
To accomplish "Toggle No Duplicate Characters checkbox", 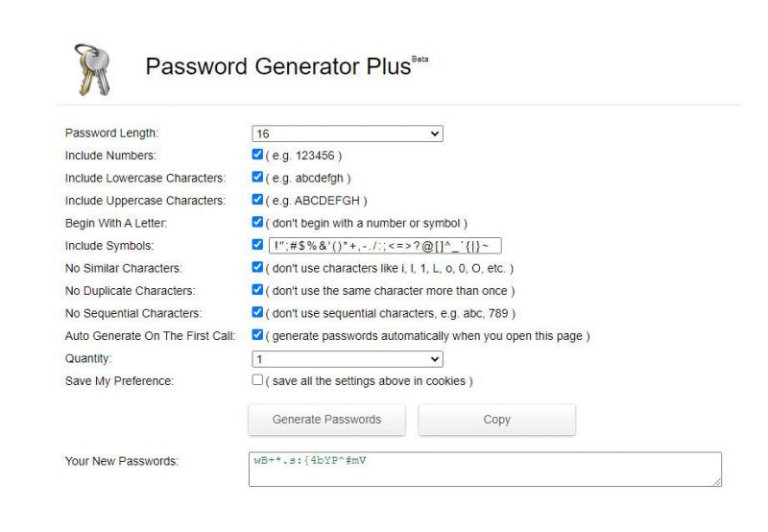I will (x=257, y=290).
